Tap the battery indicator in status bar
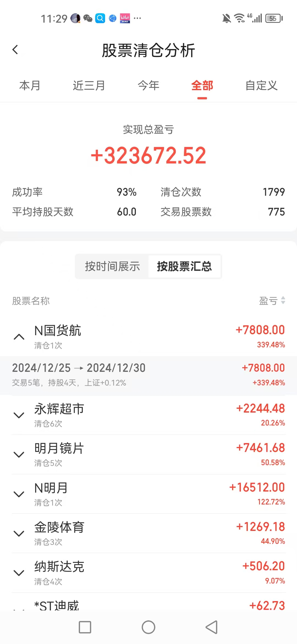 pos(274,18)
